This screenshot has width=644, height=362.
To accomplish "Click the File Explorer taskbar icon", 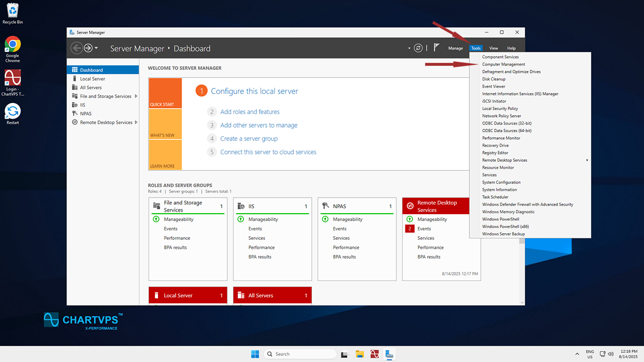I will tap(360, 354).
